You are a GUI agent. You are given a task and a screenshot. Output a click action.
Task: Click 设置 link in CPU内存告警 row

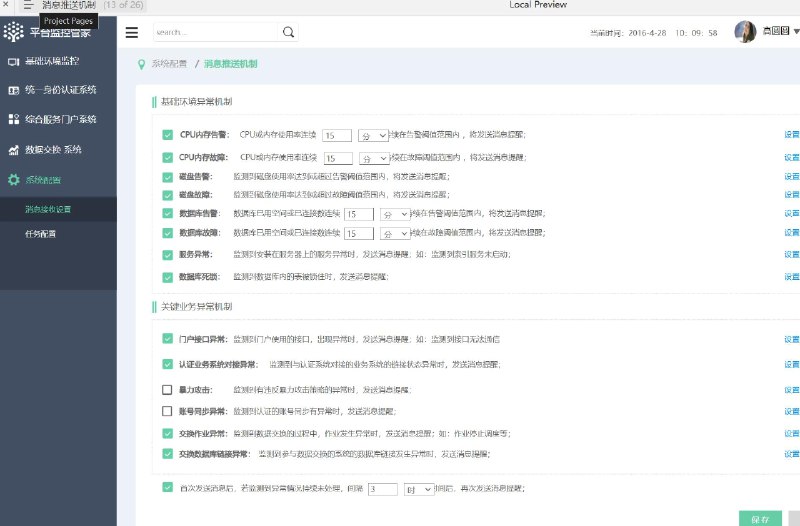[792, 134]
